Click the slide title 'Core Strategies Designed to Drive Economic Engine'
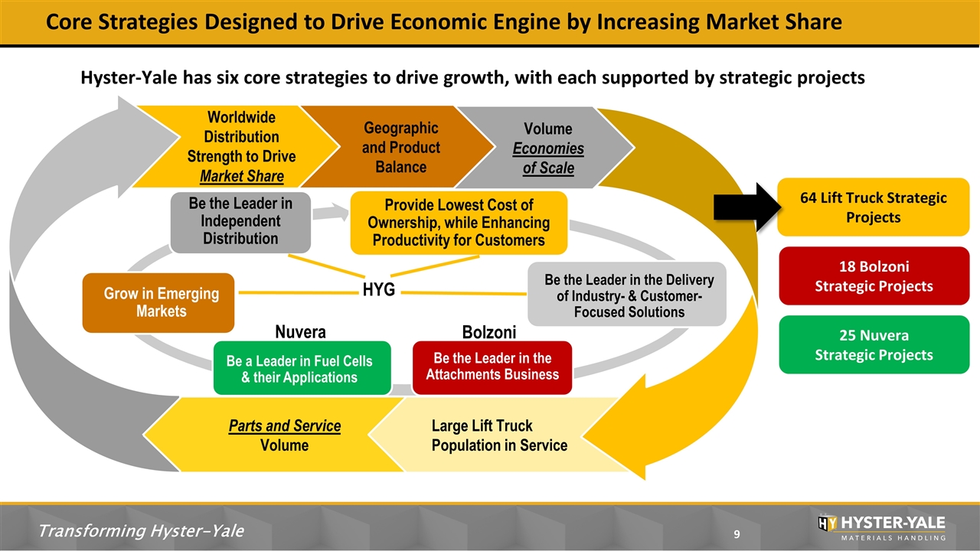 coord(443,22)
